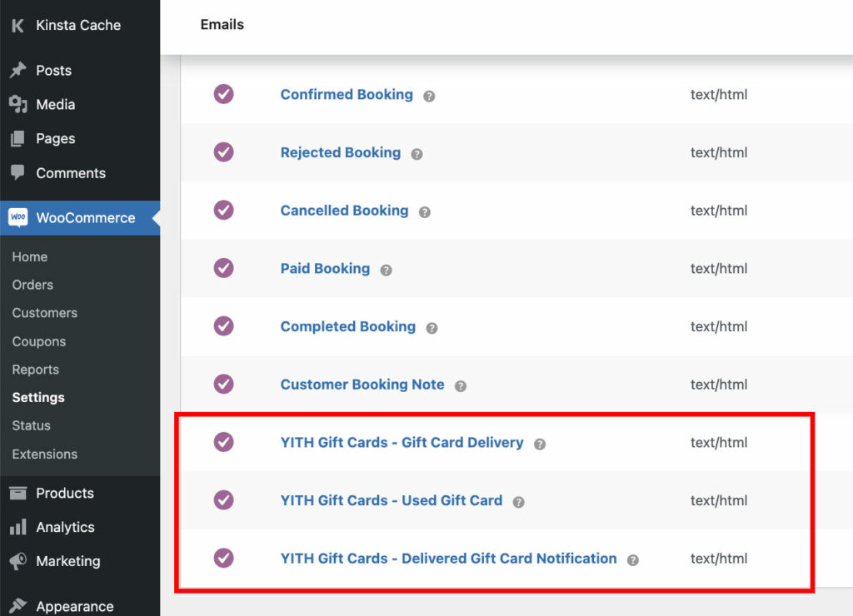This screenshot has height=616, width=853.
Task: Open WooCommerce Home submenu item
Action: (30, 256)
